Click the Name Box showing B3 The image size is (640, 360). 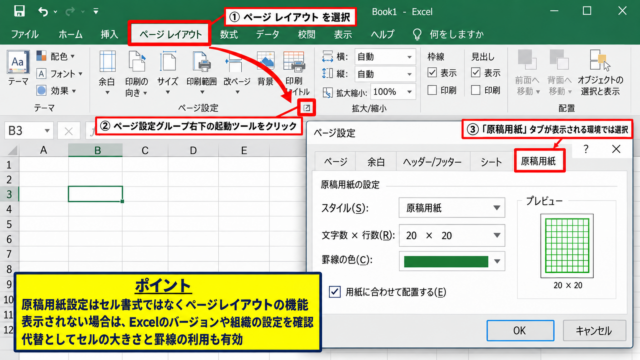pos(24,131)
